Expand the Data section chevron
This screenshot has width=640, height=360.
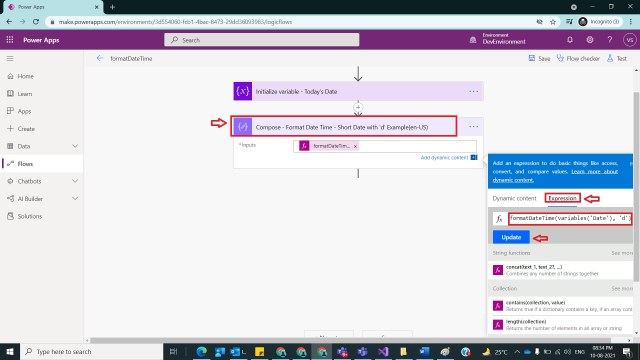(75, 146)
